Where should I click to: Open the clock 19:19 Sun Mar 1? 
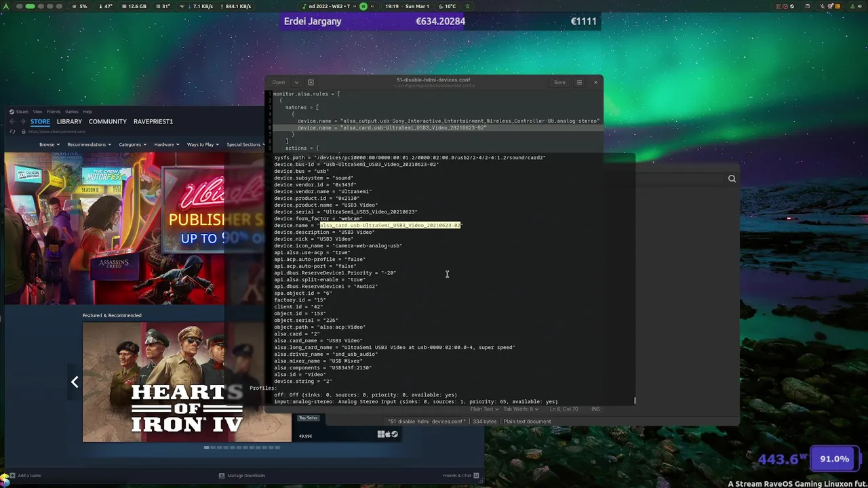coord(407,6)
